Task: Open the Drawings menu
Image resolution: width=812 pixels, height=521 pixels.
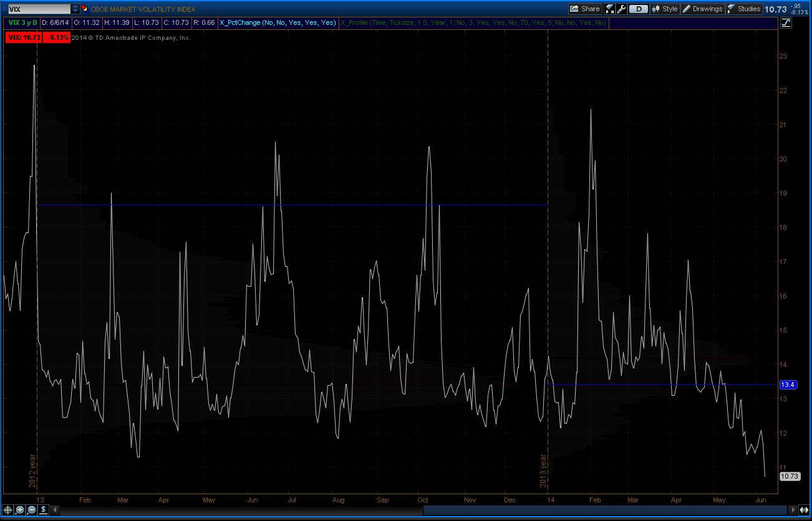Action: coord(702,9)
